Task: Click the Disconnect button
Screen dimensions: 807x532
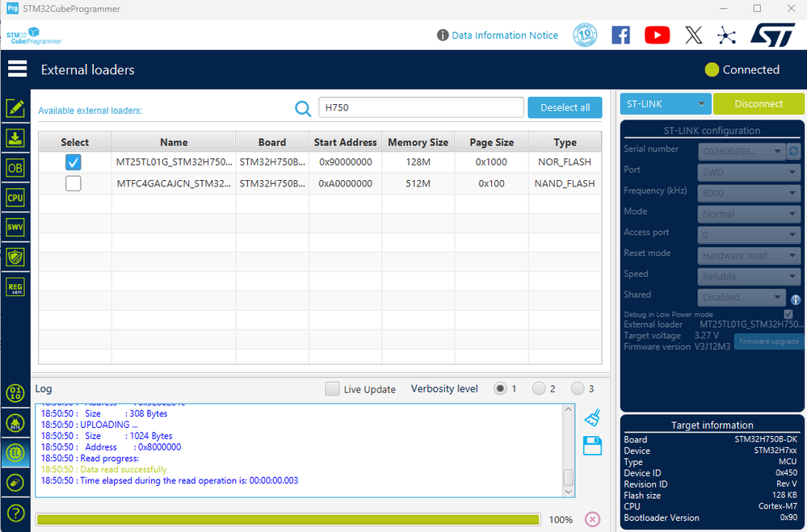Action: pos(758,104)
